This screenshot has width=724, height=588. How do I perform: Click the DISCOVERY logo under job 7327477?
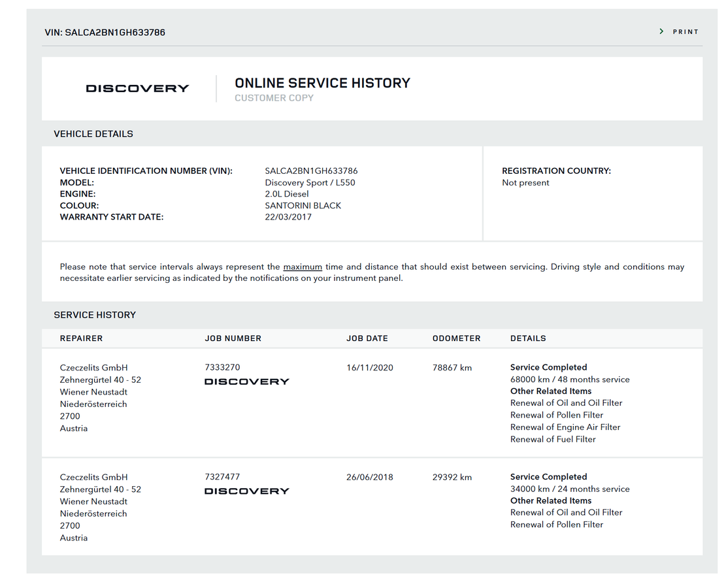[x=246, y=491]
